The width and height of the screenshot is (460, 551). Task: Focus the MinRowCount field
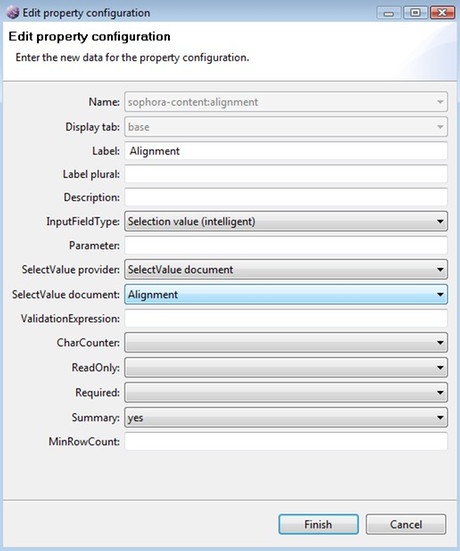(x=286, y=441)
